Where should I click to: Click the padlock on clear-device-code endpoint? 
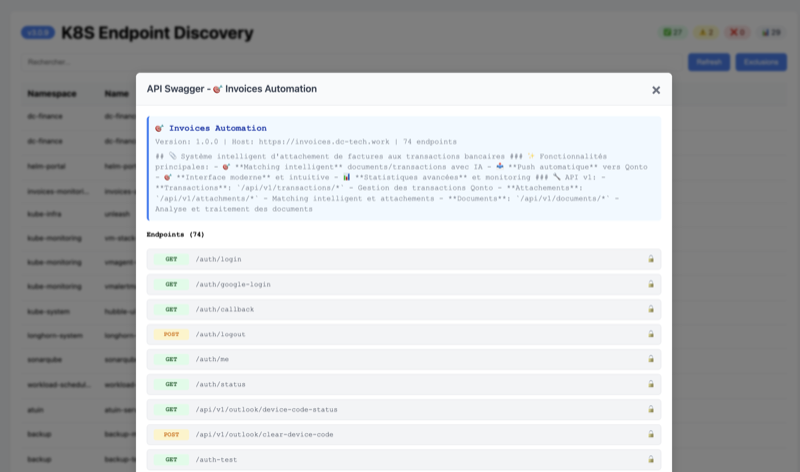[650, 434]
